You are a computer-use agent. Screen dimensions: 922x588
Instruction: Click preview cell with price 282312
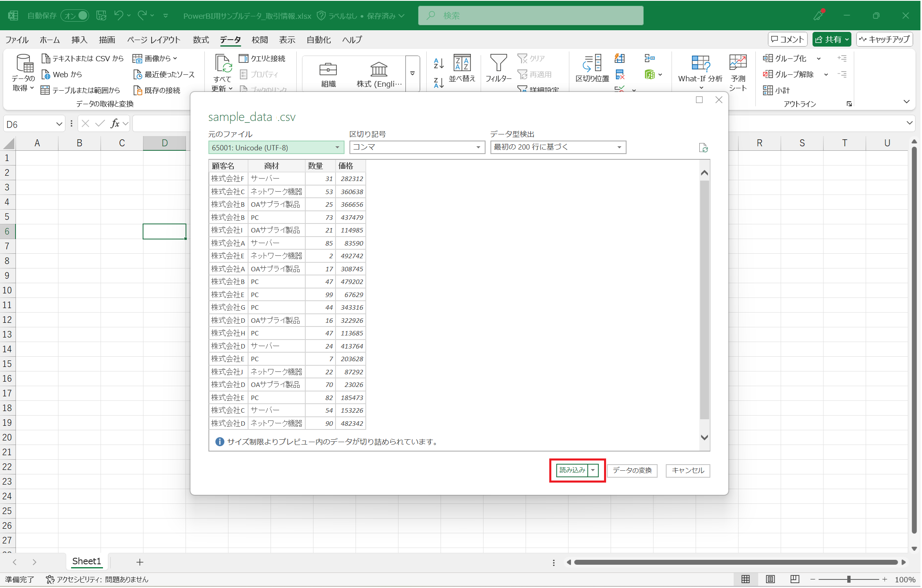[351, 179]
